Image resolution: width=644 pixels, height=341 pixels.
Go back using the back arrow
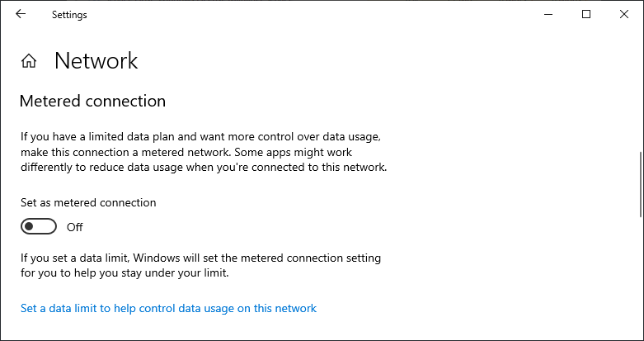[21, 14]
